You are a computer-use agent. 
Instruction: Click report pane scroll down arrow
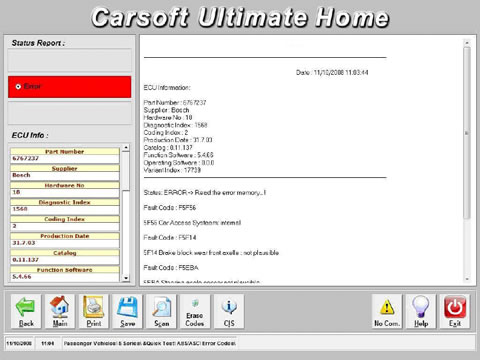[x=467, y=279]
